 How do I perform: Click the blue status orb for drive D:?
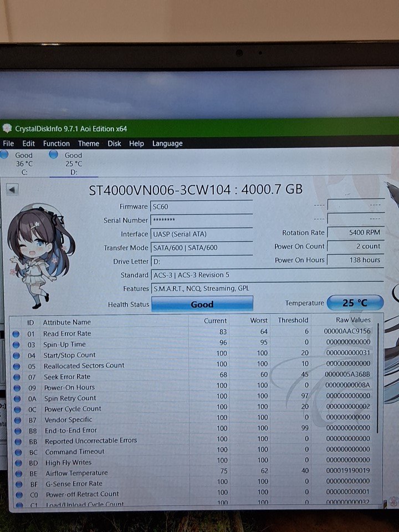click(x=53, y=155)
